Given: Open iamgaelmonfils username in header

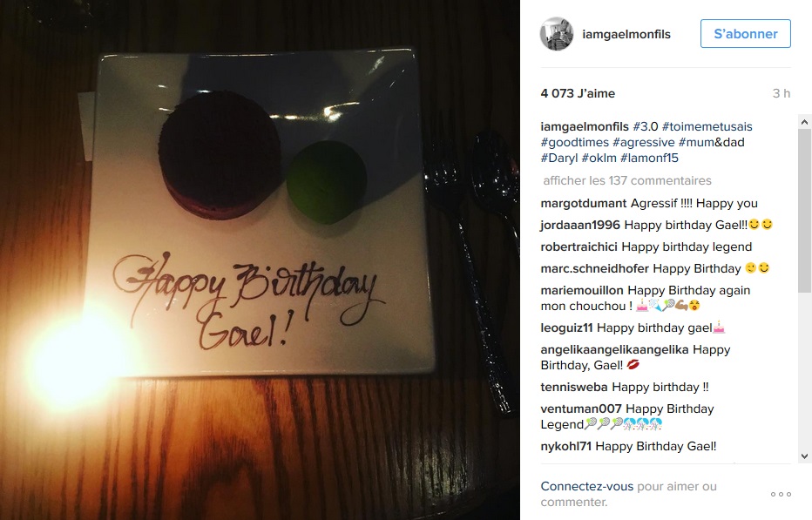Looking at the screenshot, I should coord(626,34).
